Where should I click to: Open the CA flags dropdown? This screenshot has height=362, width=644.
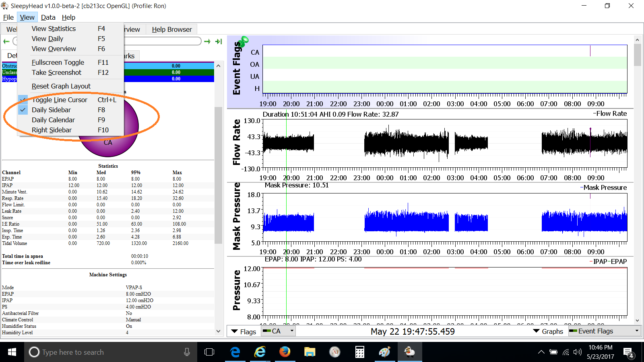click(x=279, y=331)
